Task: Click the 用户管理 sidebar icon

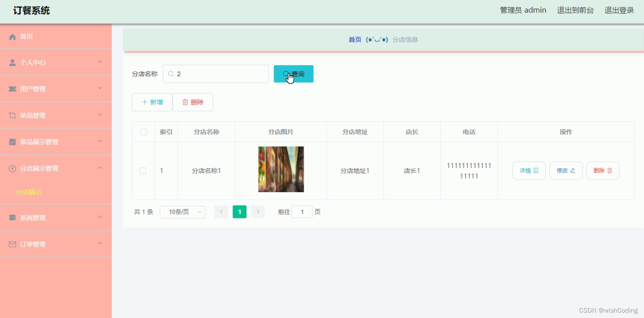Action: (12, 88)
